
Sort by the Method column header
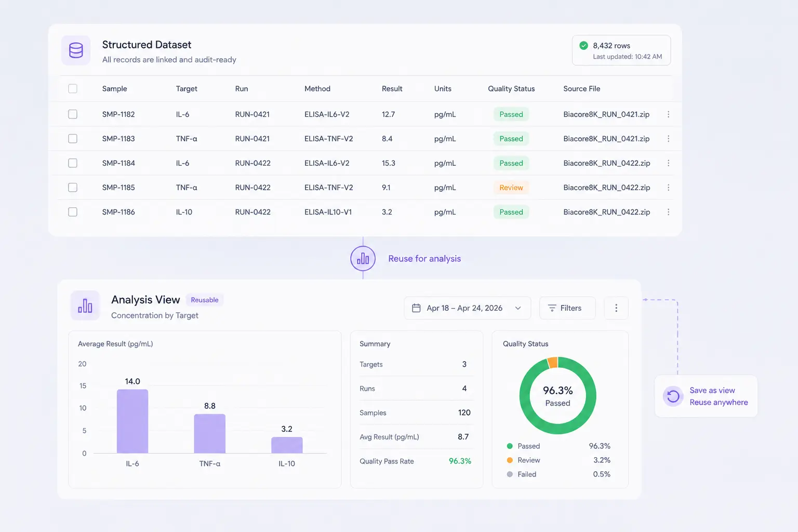tap(317, 89)
